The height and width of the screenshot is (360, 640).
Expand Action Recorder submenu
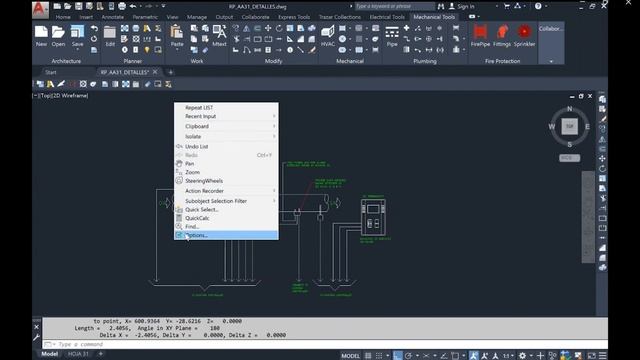coord(226,191)
